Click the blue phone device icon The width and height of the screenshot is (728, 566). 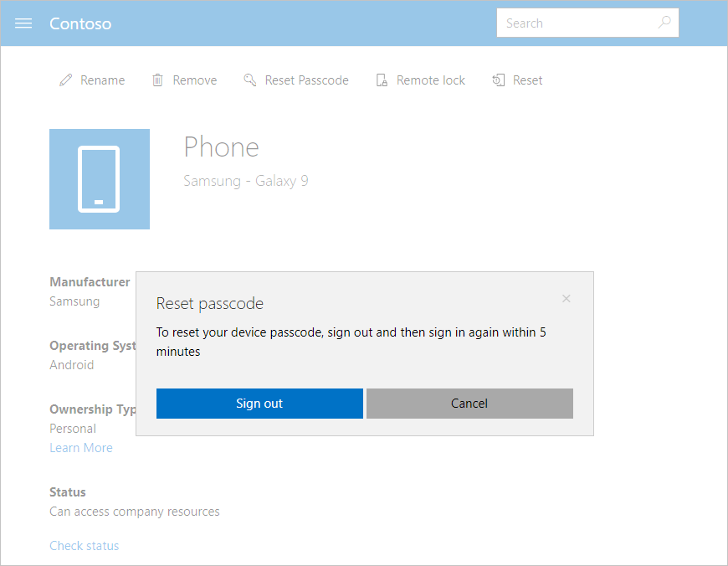point(100,178)
